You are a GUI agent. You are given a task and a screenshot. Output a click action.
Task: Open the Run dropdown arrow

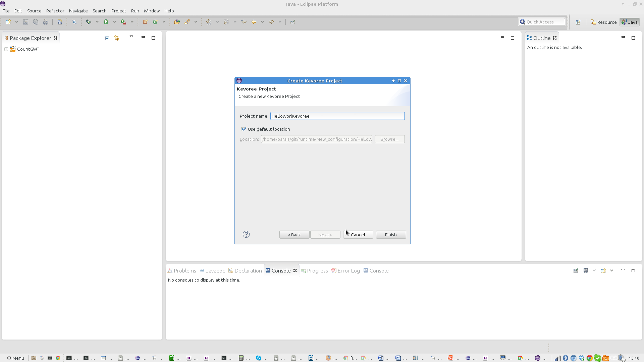pos(114,22)
